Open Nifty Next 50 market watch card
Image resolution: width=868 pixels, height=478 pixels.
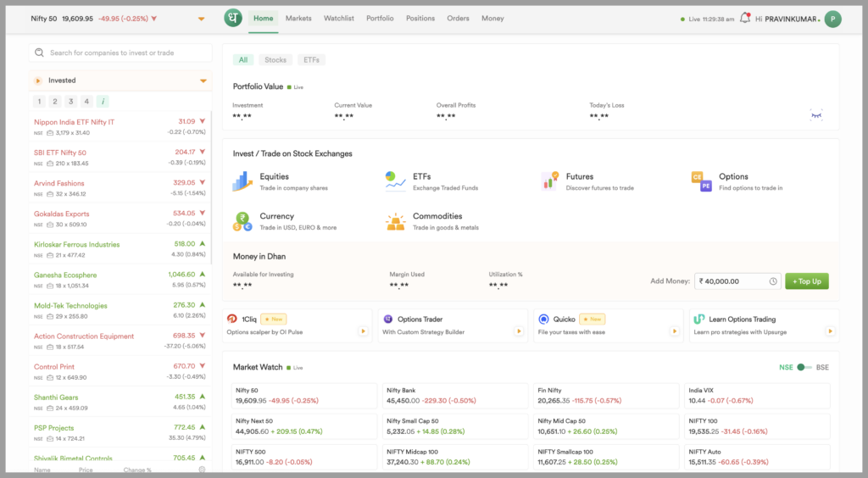point(304,426)
